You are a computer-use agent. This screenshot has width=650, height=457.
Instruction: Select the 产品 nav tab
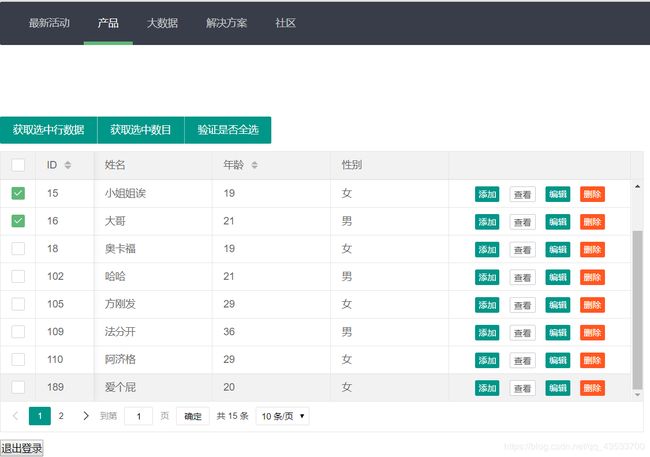(x=108, y=23)
